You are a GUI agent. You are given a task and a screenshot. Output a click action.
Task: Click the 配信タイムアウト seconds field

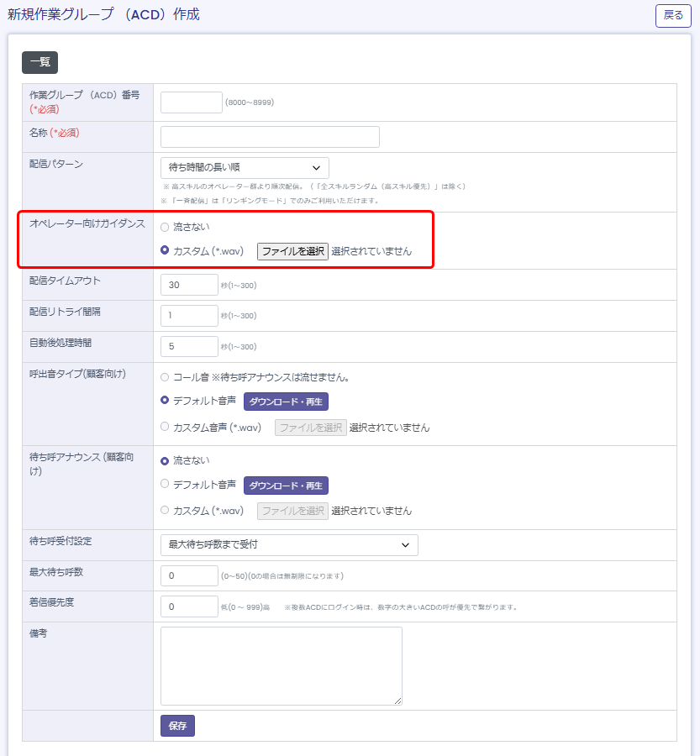pos(189,285)
